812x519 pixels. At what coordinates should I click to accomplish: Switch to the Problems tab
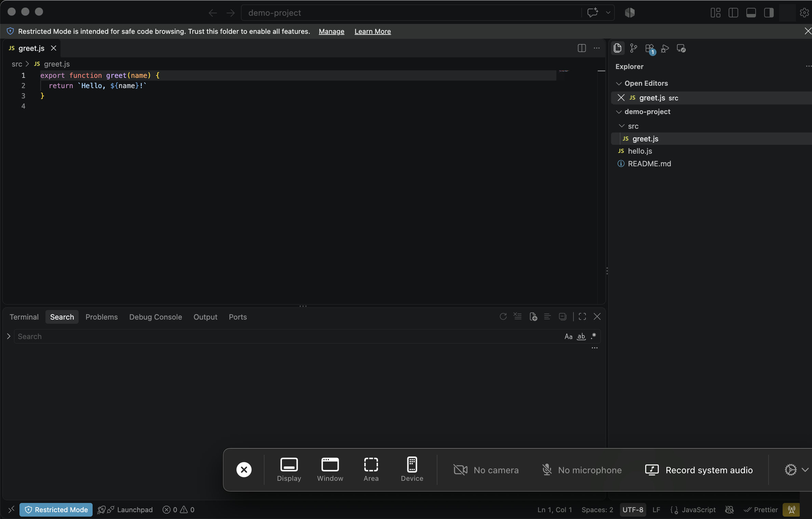[101, 317]
